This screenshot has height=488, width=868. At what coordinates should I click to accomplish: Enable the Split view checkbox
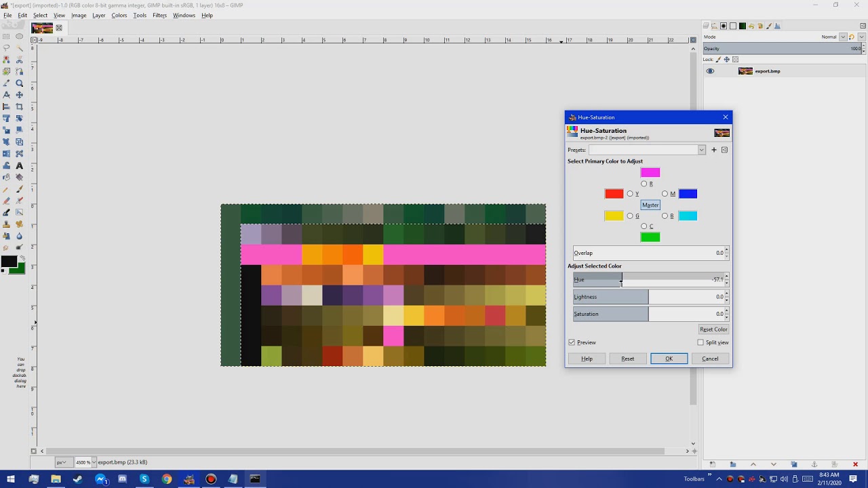(701, 342)
